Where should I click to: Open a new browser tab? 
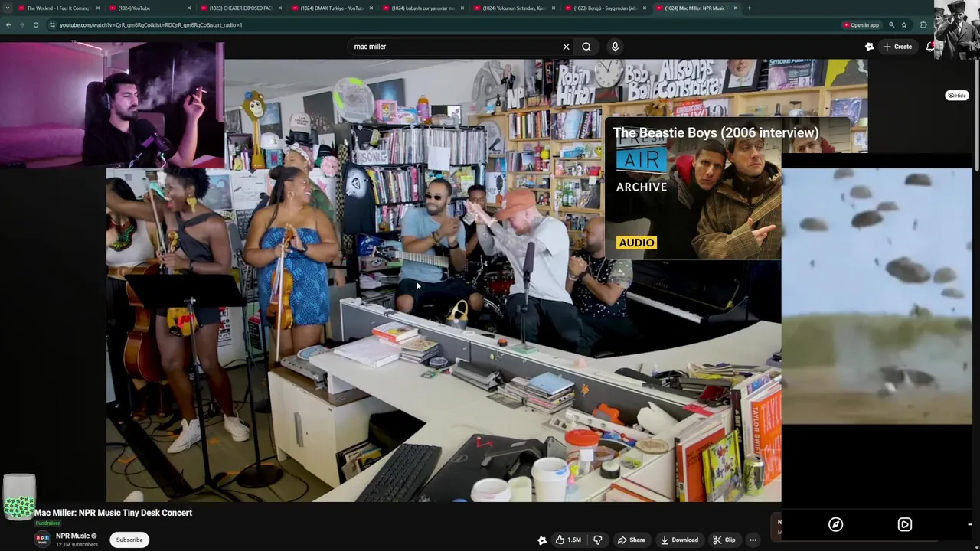pyautogui.click(x=750, y=8)
